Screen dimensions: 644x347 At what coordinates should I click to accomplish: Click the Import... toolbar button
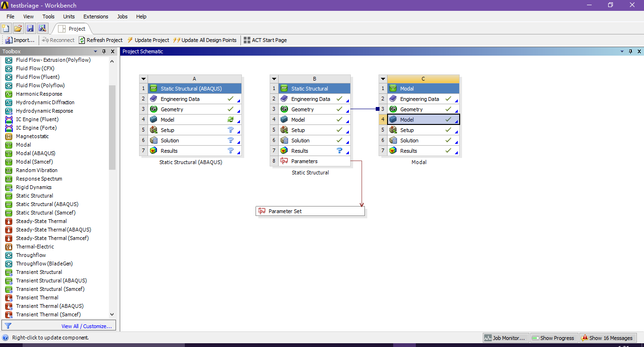[20, 40]
